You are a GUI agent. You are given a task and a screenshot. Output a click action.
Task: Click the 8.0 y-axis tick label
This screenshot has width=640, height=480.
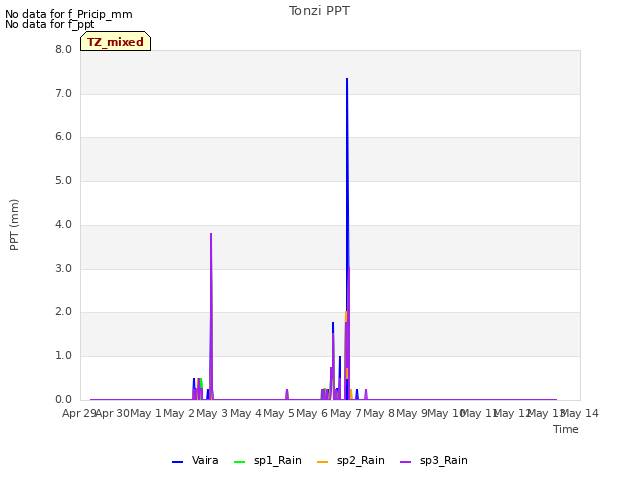(63, 50)
